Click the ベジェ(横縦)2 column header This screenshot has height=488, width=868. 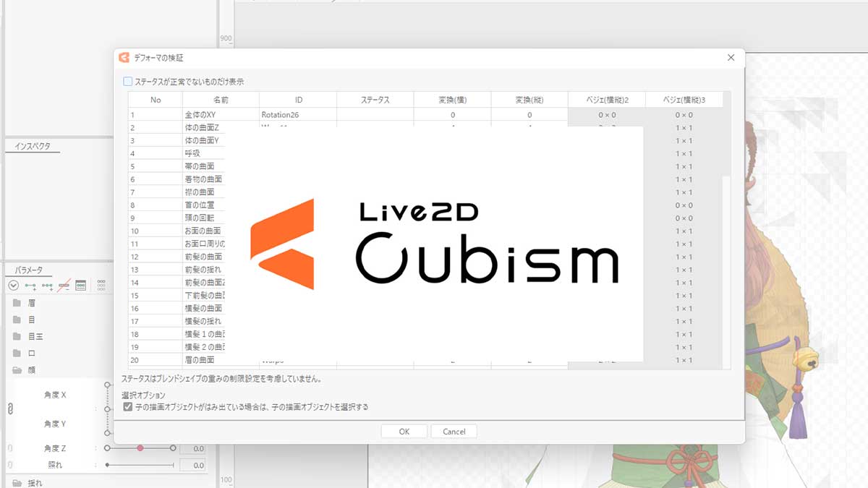pos(607,100)
